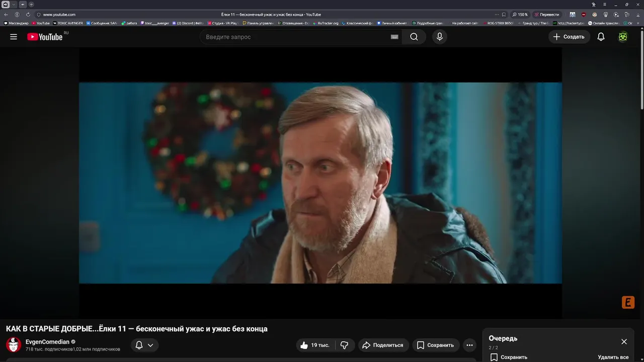
Task: Go back with the browser back arrow
Action: (x=6, y=15)
